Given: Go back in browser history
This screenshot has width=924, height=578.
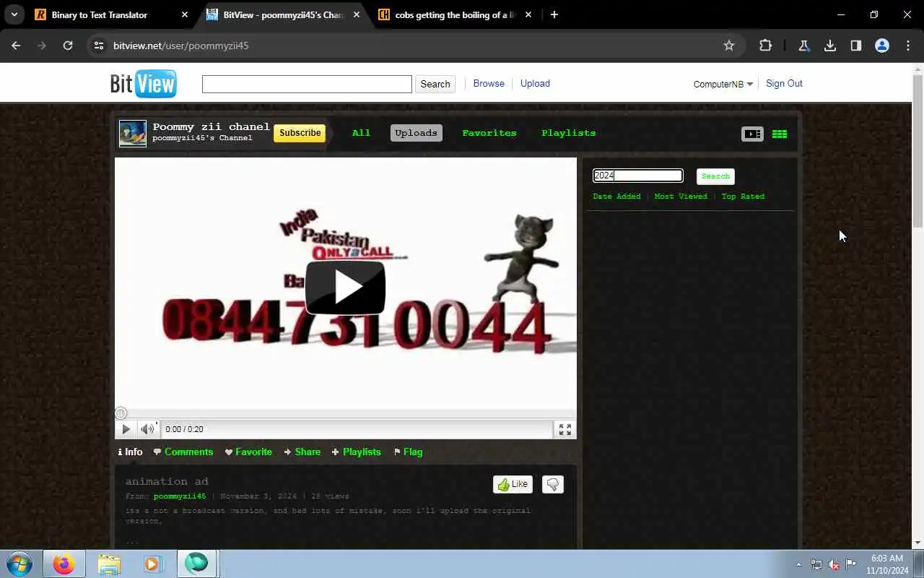Looking at the screenshot, I should pos(16,46).
